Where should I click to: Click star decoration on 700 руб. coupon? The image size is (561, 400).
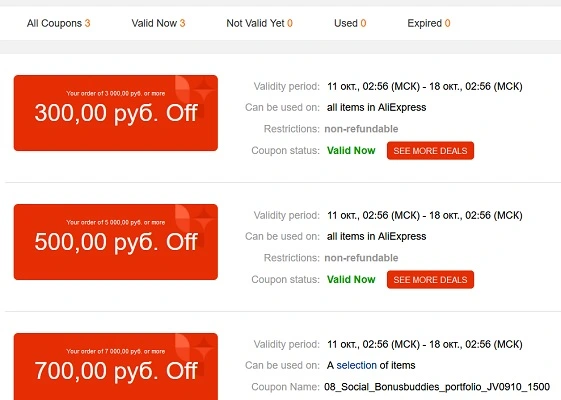click(x=204, y=348)
